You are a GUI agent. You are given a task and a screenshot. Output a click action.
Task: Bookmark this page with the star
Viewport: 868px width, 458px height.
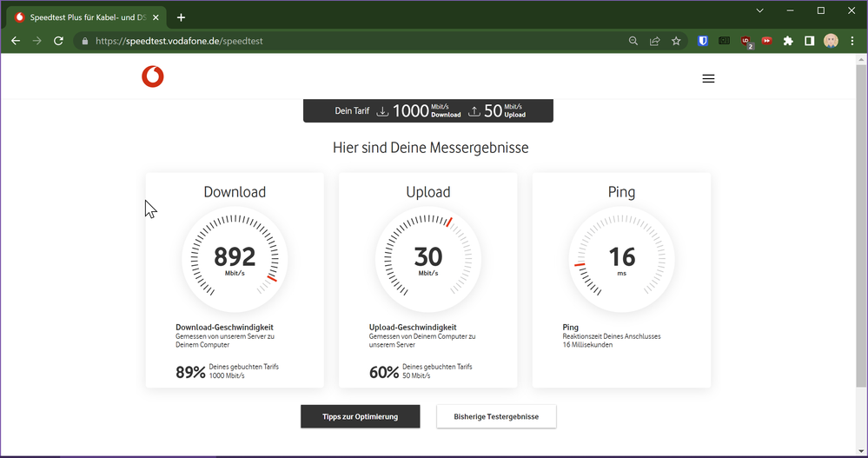[x=676, y=41]
